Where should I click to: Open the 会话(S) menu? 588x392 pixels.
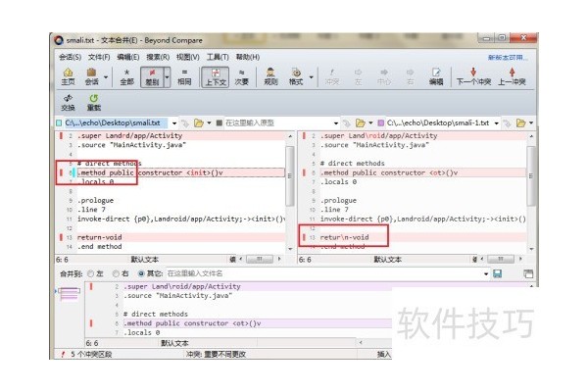pyautogui.click(x=70, y=57)
